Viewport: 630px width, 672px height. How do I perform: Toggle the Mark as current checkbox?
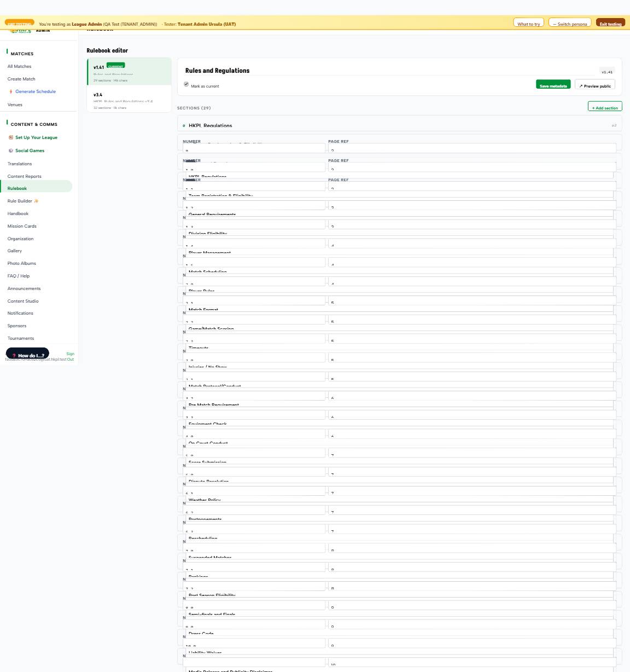186,84
